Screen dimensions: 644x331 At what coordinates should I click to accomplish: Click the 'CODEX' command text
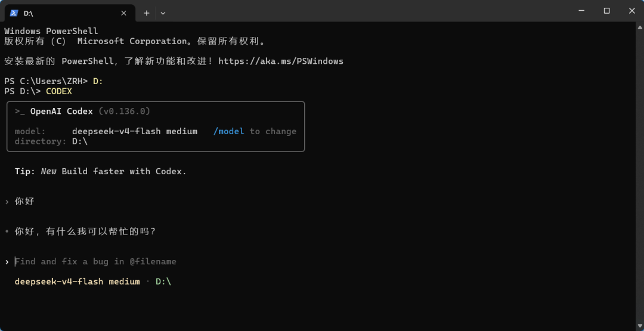coord(59,91)
